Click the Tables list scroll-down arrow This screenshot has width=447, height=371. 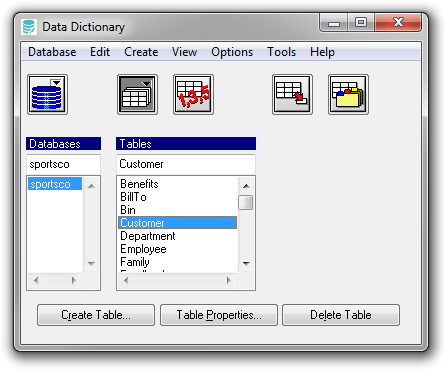coord(246,264)
